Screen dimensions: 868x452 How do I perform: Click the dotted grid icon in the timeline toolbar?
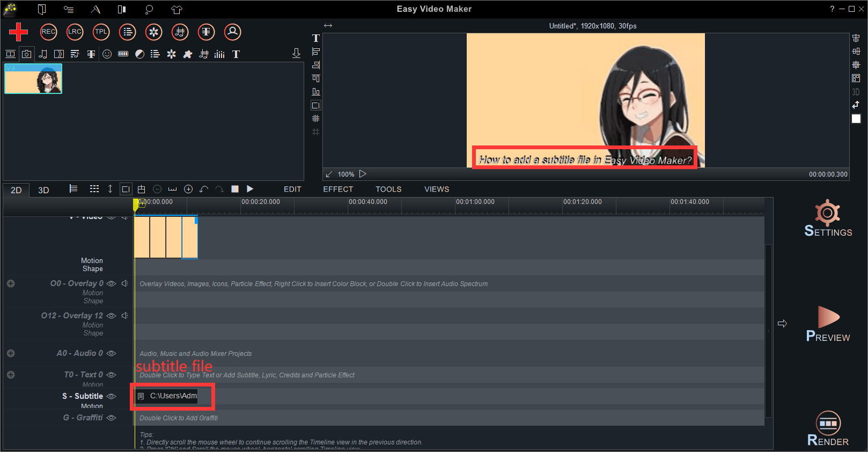click(x=94, y=189)
